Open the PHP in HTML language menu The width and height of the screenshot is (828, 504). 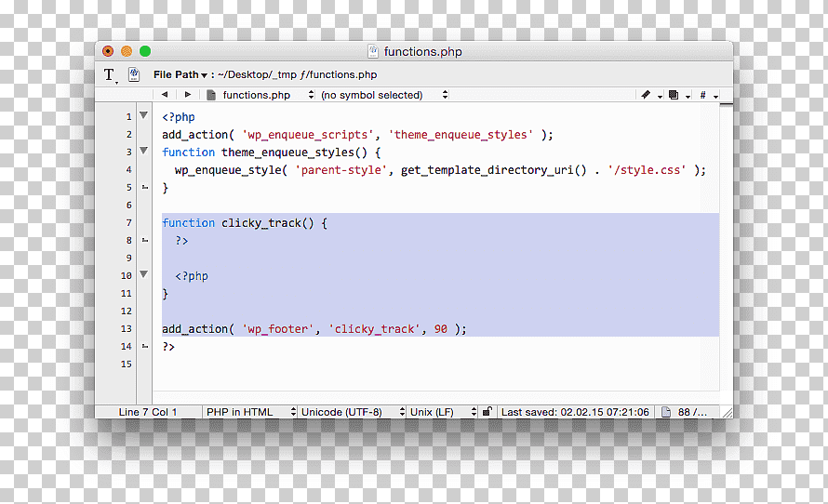tap(250, 412)
